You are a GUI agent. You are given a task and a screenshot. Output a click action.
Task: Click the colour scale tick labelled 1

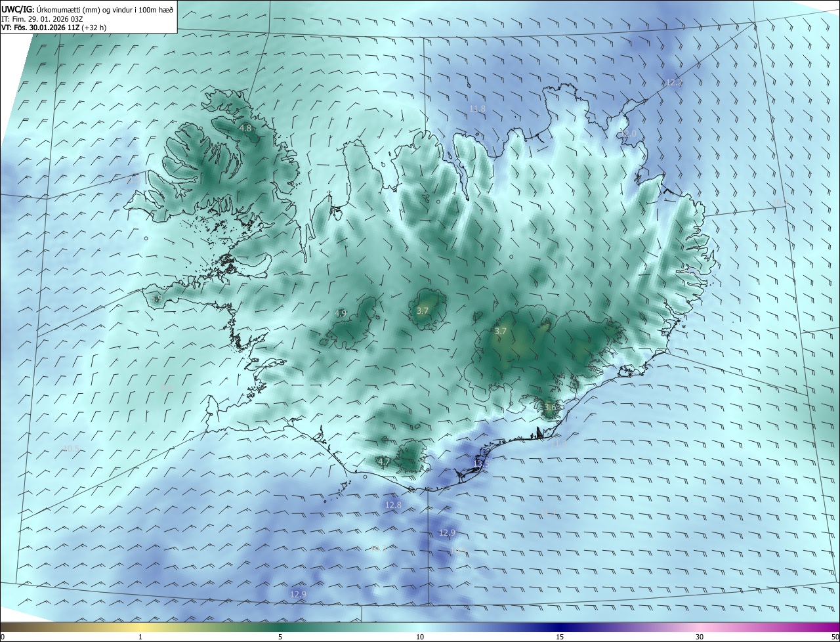coord(140,637)
